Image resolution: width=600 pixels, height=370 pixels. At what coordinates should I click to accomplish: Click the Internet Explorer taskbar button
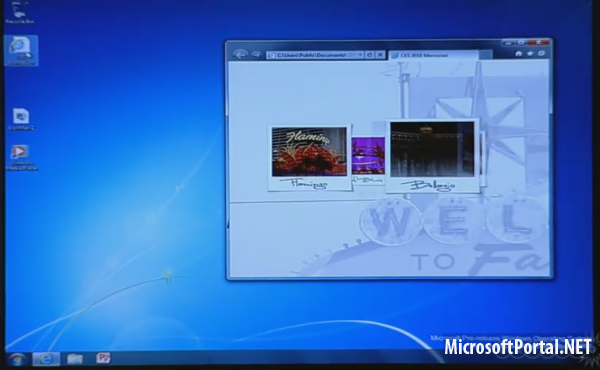[x=46, y=359]
